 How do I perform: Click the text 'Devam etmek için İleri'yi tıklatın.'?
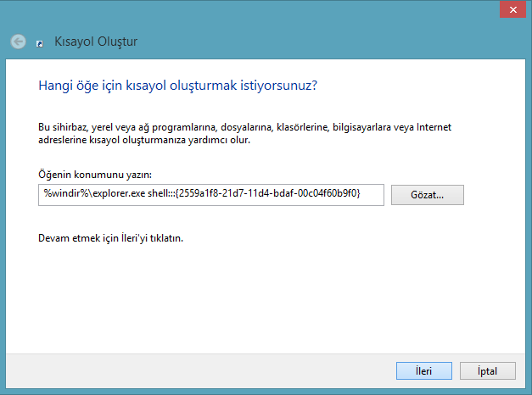point(110,238)
